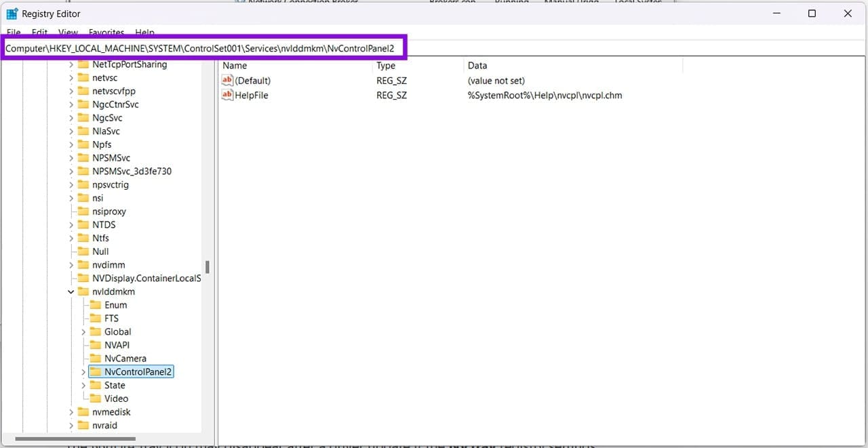Click the nvdimm folder icon
Viewport: 868px width, 448px height.
coord(83,265)
